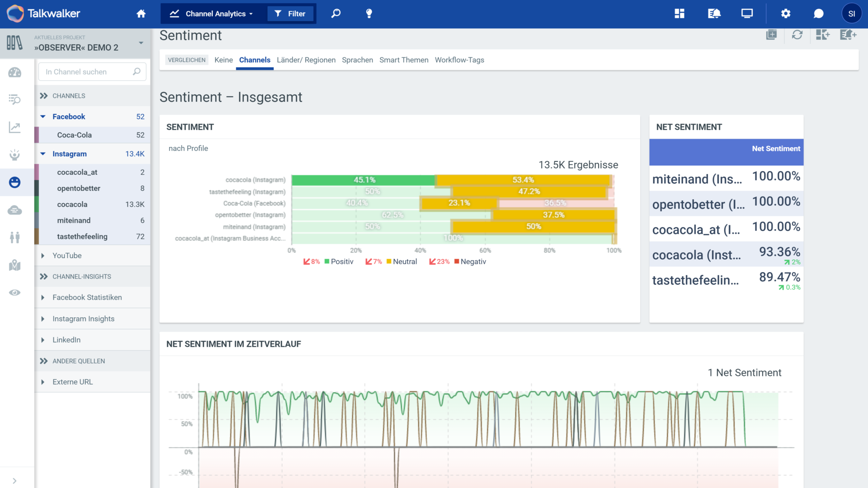868x488 pixels.
Task: Collapse the Instagram channel group
Action: 43,154
